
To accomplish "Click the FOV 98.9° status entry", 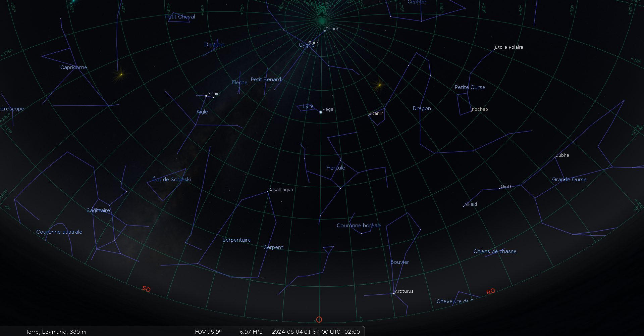I will point(208,332).
